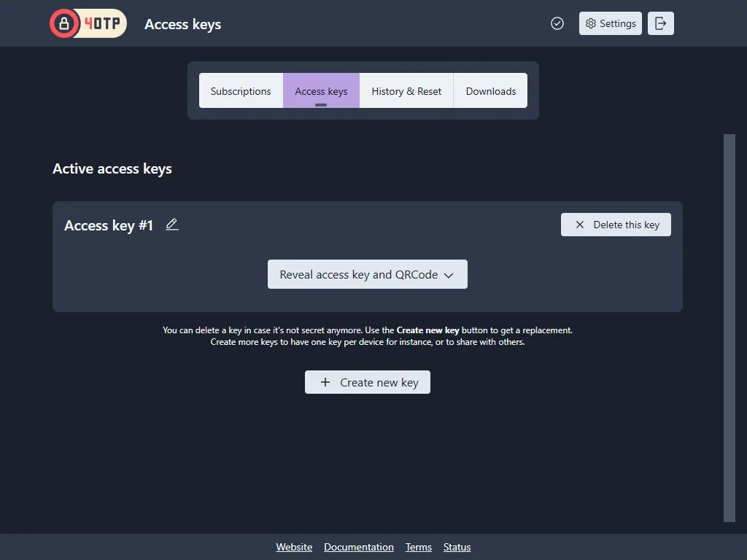Click the plus icon on Create new key
747x560 pixels.
325,381
